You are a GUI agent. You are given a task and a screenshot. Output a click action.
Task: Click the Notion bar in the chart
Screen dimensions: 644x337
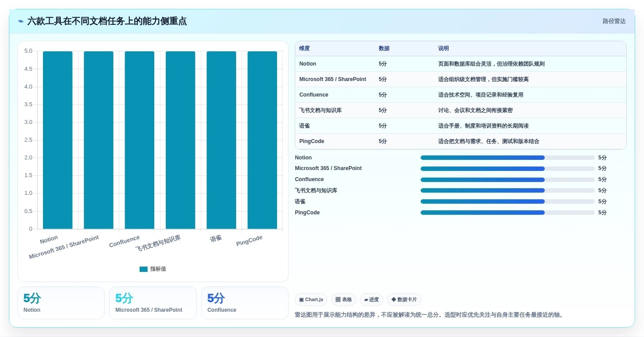point(58,140)
